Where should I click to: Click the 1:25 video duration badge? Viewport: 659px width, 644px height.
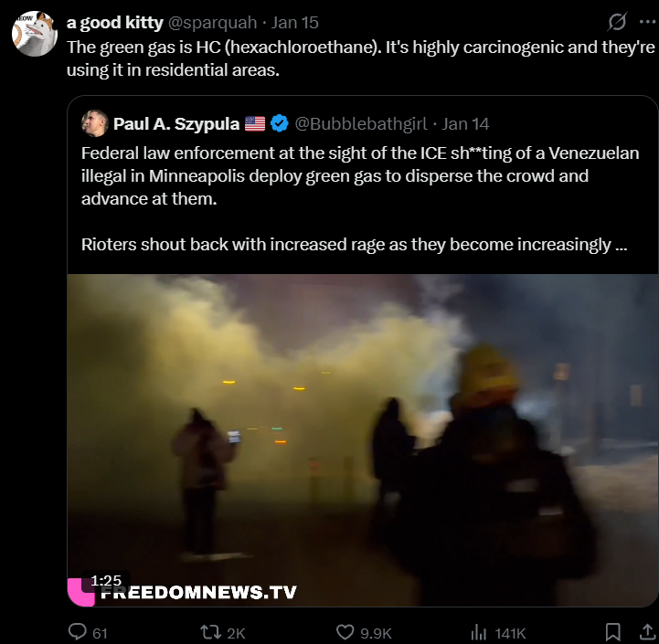[x=106, y=581]
